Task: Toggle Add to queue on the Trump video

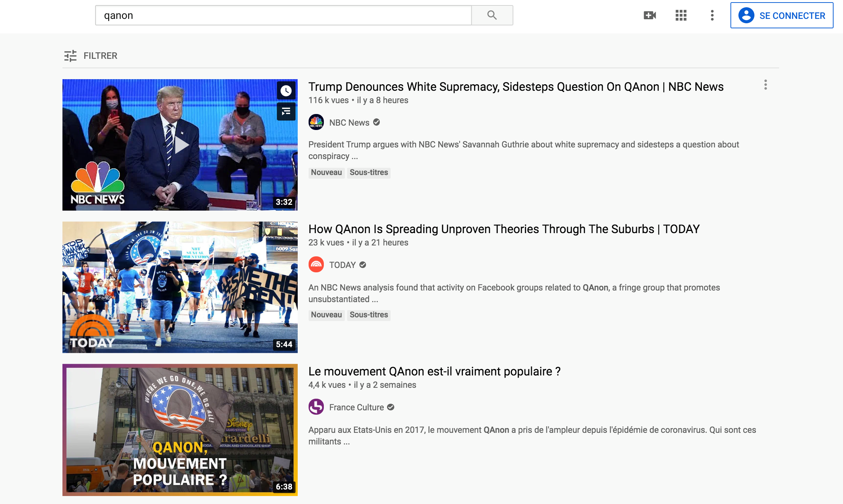Action: tap(286, 111)
